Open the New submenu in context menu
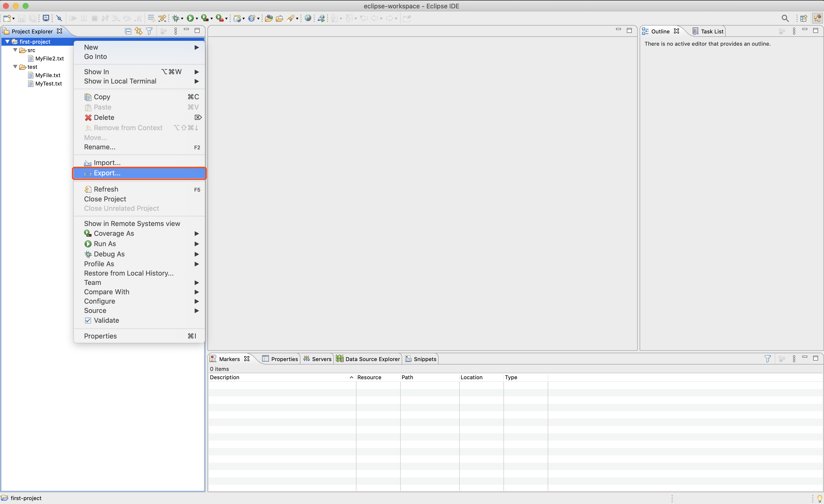The height and width of the screenshot is (504, 824). 139,47
